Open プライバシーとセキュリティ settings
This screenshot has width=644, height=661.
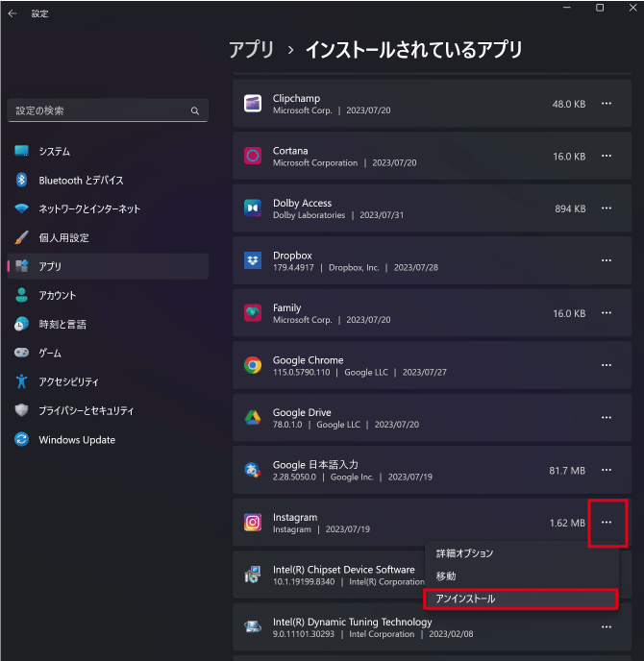(86, 411)
